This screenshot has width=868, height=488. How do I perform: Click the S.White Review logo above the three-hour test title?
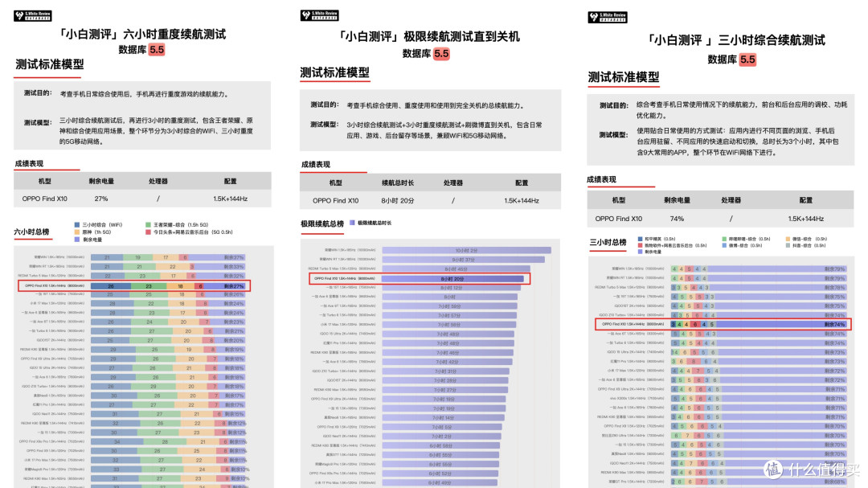pyautogui.click(x=608, y=17)
